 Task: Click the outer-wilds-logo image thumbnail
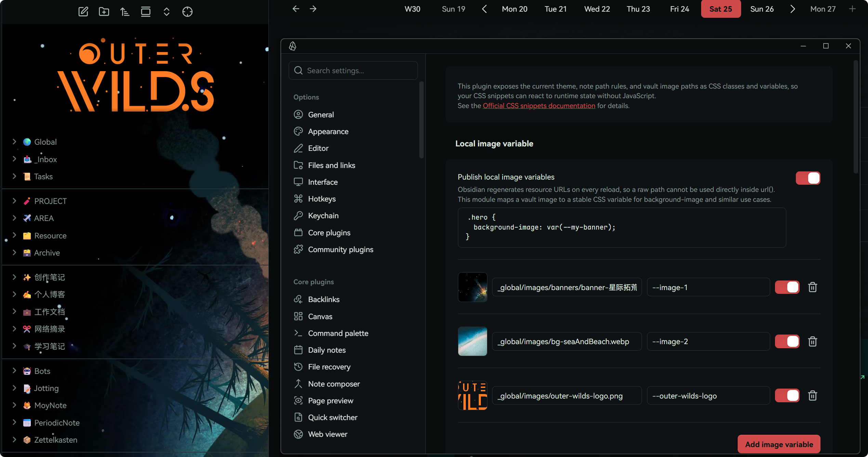[x=473, y=396]
